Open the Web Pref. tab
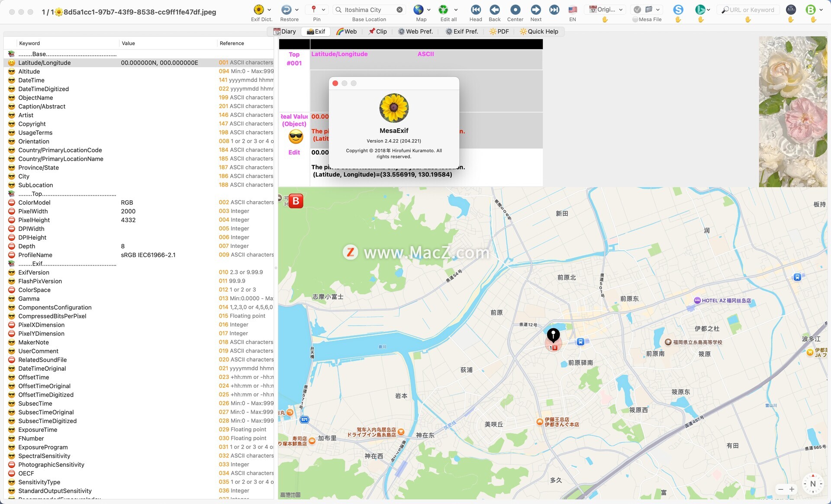The image size is (831, 504). point(415,32)
